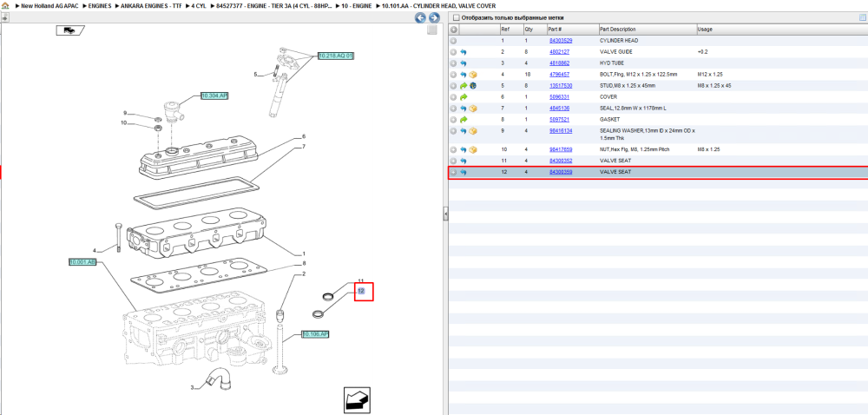Click the globe icon on STUD row
The image size is (868, 415).
tap(473, 86)
